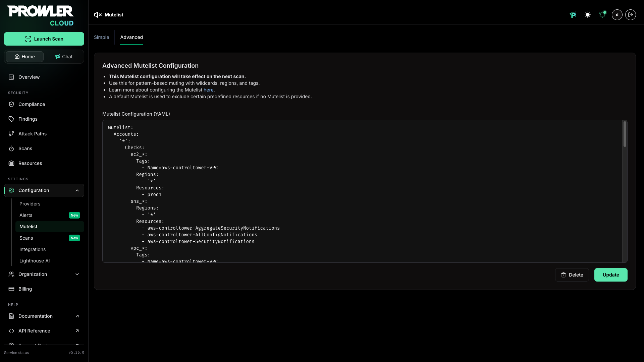Click inside the YAML configuration editor

point(362,191)
